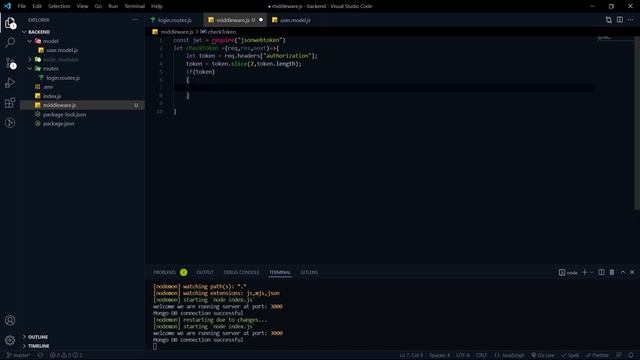This screenshot has width=640, height=360.
Task: Open the Help menu
Action: 157,6
